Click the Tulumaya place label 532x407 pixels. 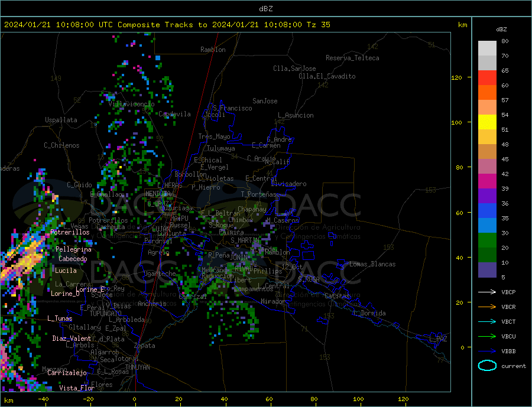[x=221, y=148]
